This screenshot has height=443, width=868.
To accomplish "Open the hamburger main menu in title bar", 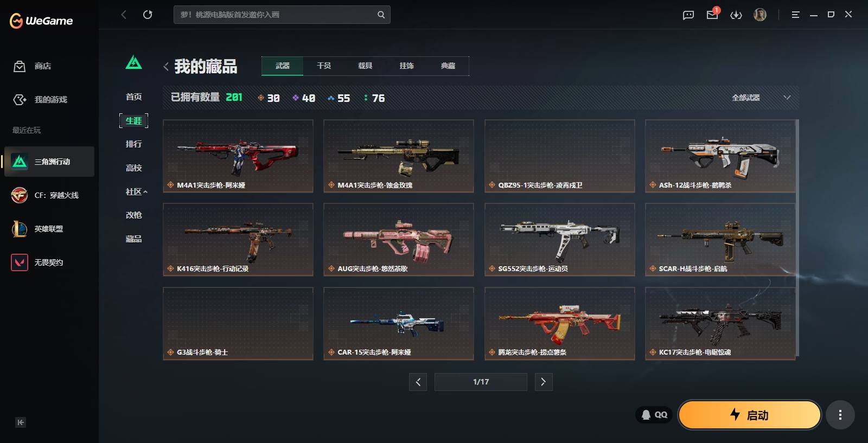I will point(795,15).
